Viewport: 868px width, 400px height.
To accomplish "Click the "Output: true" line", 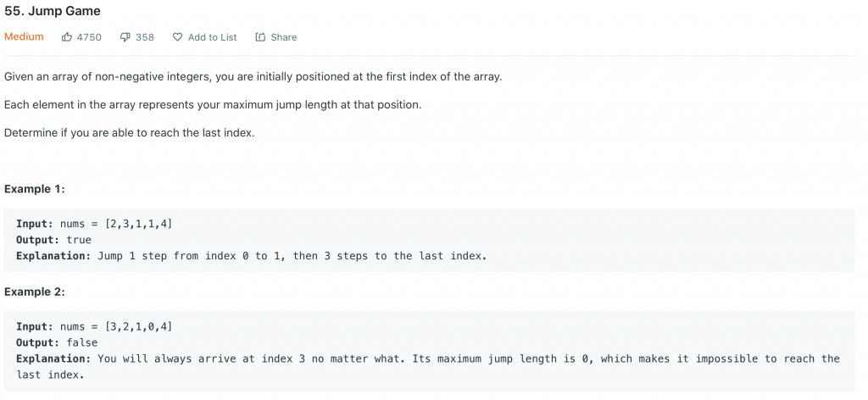I will (53, 240).
